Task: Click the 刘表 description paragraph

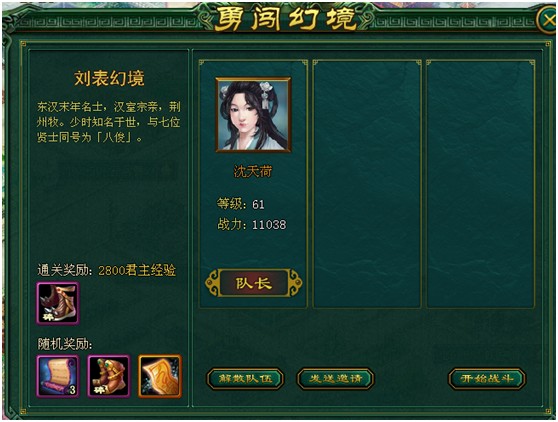Action: click(x=109, y=122)
